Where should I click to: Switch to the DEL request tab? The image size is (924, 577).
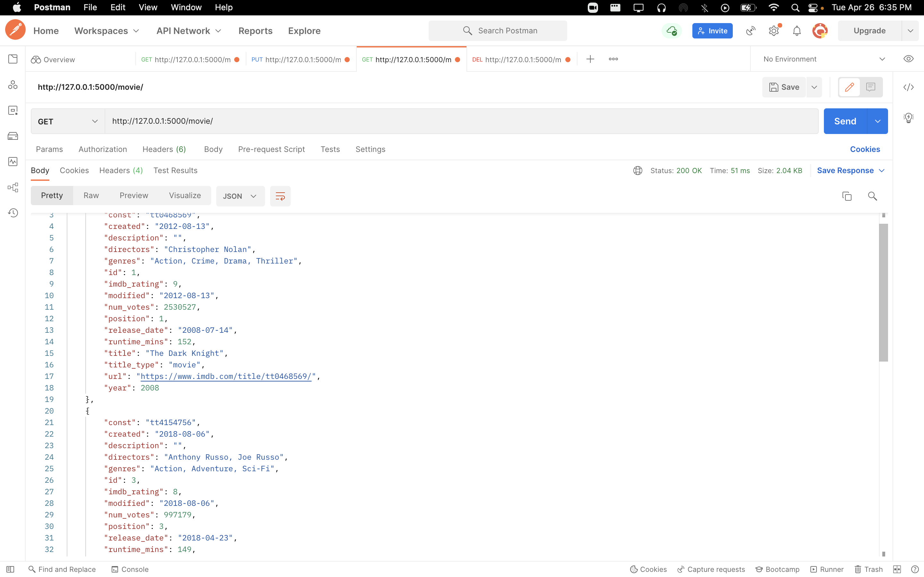[521, 60]
